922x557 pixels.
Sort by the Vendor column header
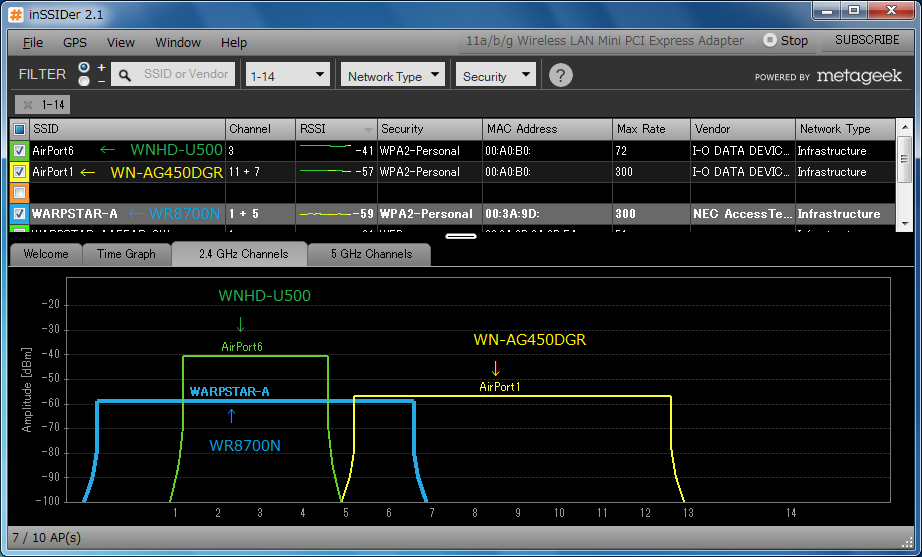click(x=743, y=129)
